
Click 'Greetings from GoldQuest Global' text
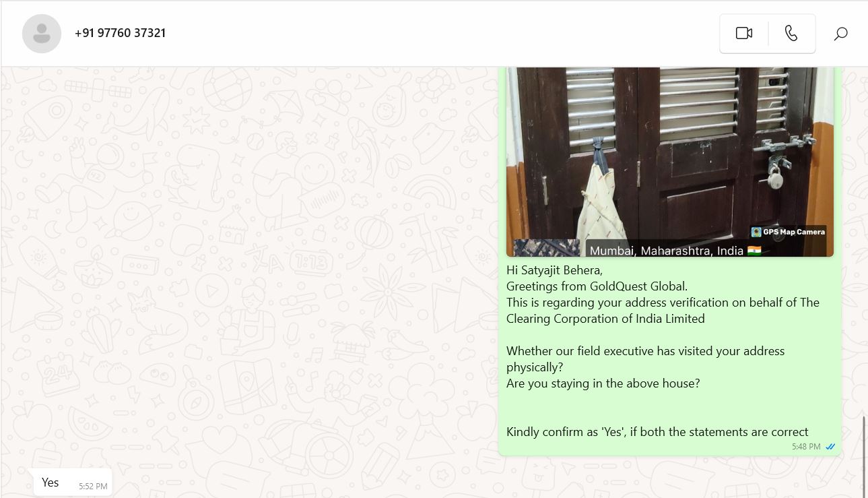597,286
